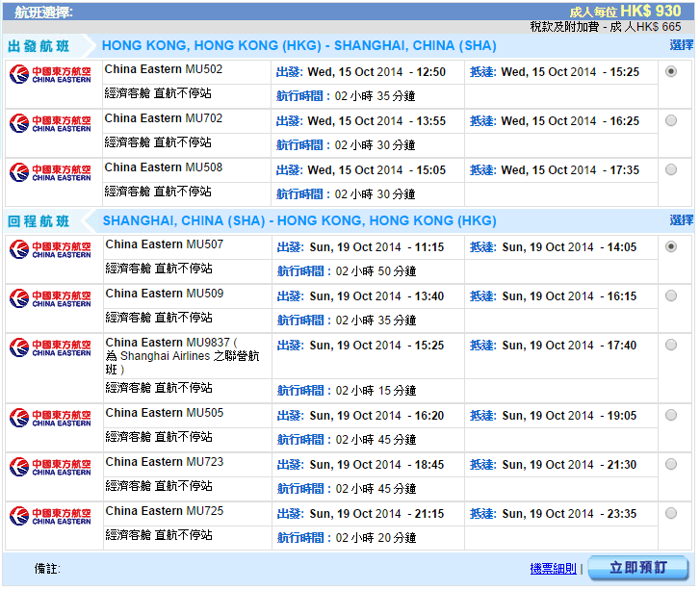Click the 出發航班 departure section header

click(x=39, y=46)
